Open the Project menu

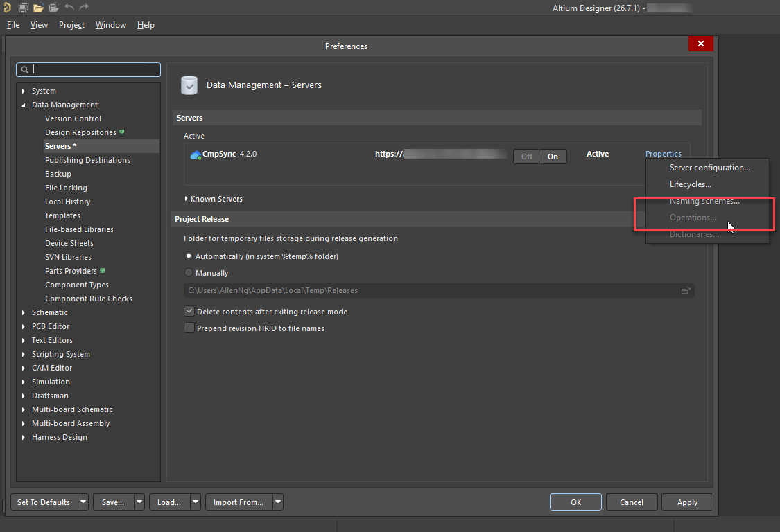71,25
